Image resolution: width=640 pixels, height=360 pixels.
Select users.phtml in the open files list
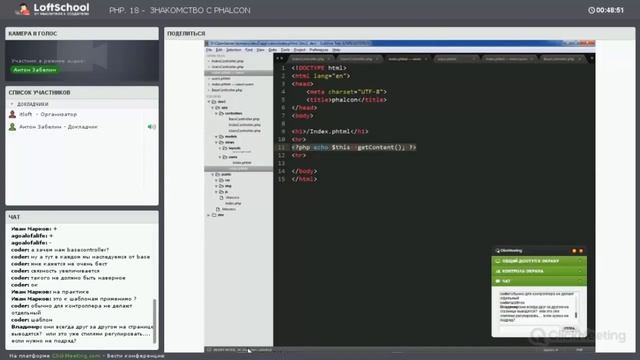pyautogui.click(x=221, y=78)
